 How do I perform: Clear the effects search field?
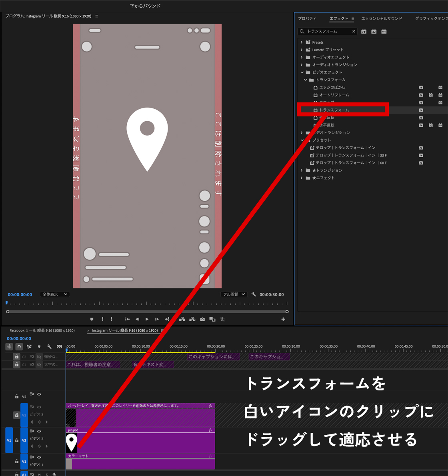pos(354,32)
